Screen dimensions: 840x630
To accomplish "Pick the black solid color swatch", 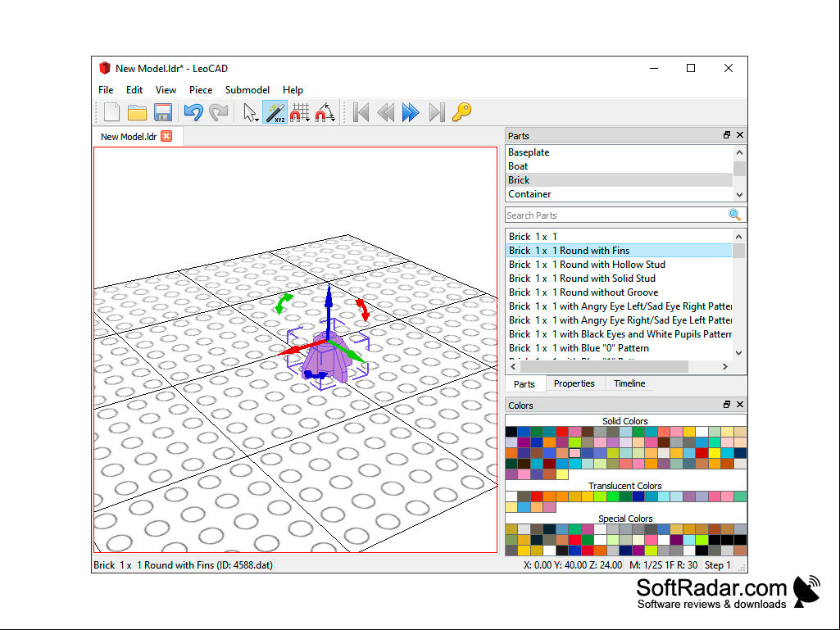I will [511, 432].
